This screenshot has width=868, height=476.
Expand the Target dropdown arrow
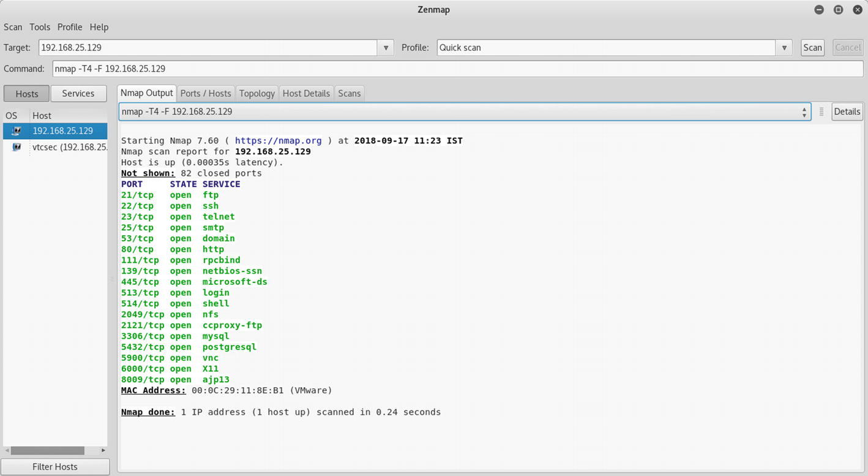tap(386, 48)
